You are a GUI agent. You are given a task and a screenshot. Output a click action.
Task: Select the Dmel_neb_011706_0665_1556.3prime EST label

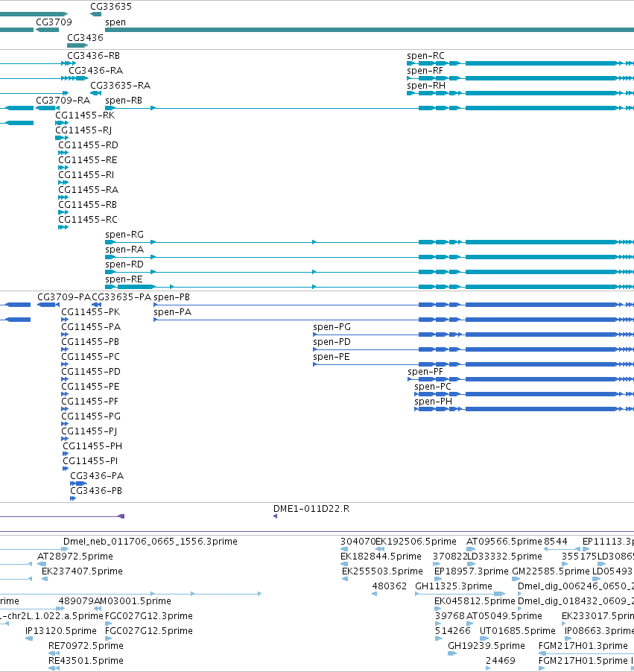click(x=150, y=542)
